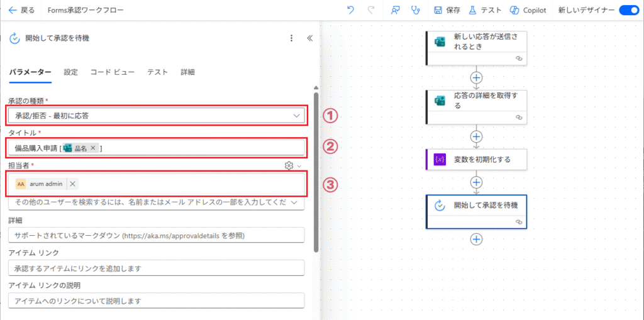
Task: Click link icon on 応答の詳細を取得する card
Action: tap(518, 117)
